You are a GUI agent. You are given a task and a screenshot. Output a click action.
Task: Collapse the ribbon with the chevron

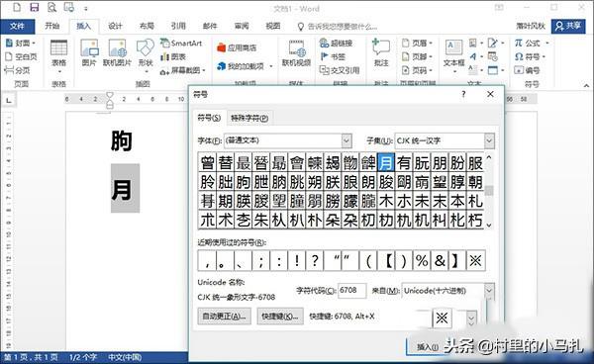(586, 86)
